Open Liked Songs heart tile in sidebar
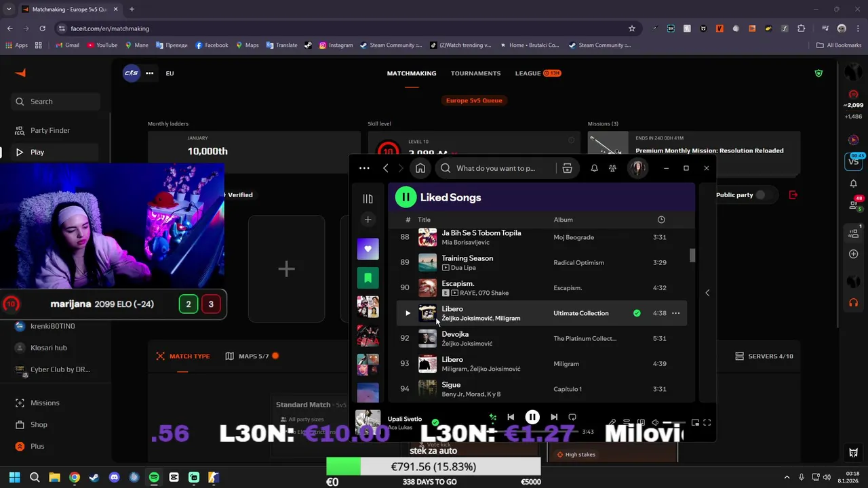The image size is (868, 488). pyautogui.click(x=368, y=249)
